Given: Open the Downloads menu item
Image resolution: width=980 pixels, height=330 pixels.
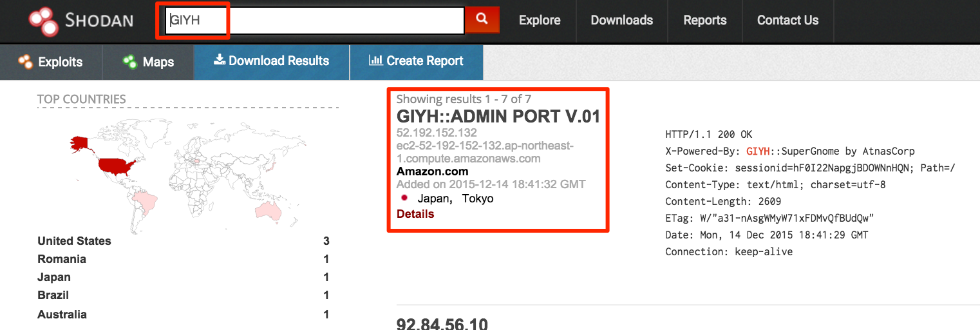Looking at the screenshot, I should pos(622,20).
